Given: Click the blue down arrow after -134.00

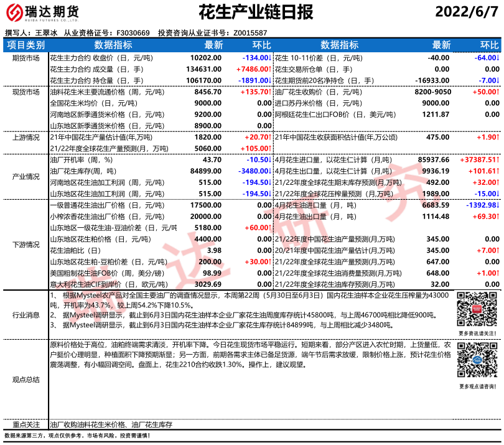Looking at the screenshot, I should tap(269, 57).
